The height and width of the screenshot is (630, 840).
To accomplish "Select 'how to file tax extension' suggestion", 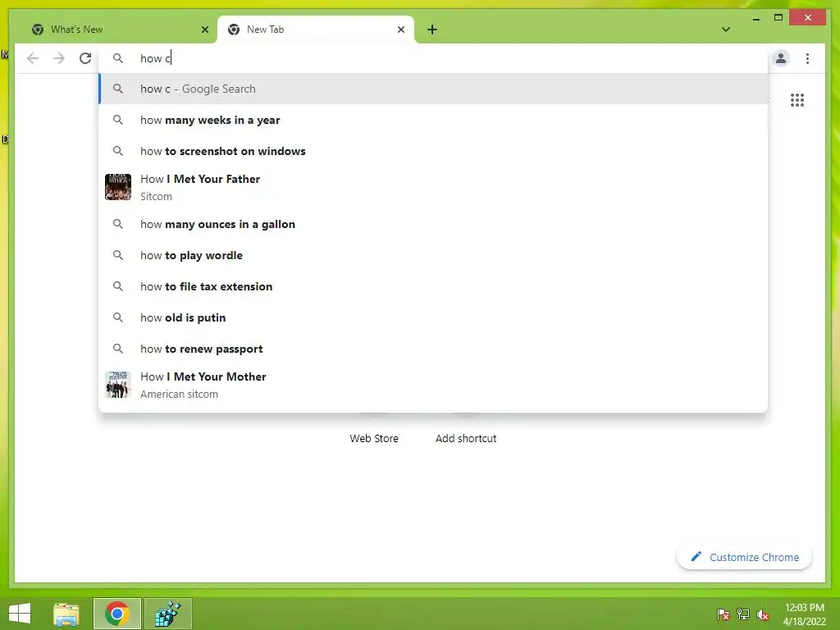I will pos(433,286).
